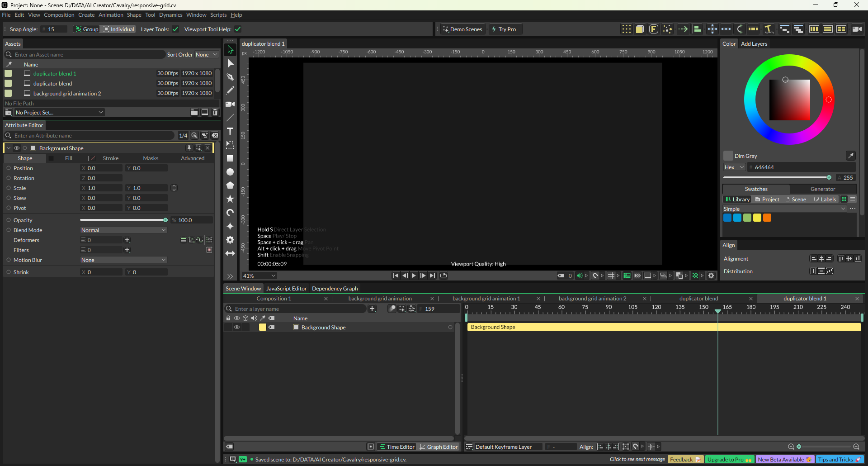
Task: Toggle the Viewport Tool Help checkmark
Action: (238, 29)
